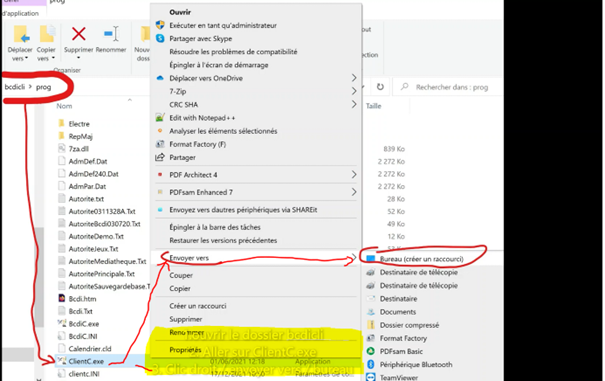The image size is (605, 381).
Task: Select Exécuter en tant qu'administrateur
Action: pyautogui.click(x=223, y=25)
